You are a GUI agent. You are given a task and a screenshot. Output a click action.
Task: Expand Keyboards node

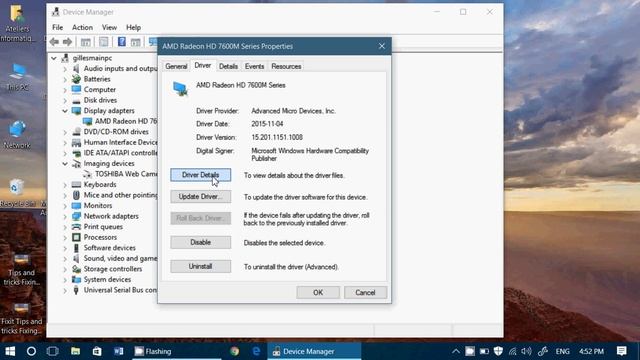65,184
